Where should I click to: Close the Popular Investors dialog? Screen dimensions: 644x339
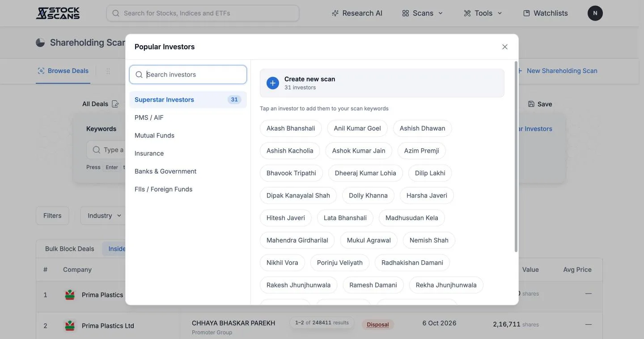click(x=505, y=47)
